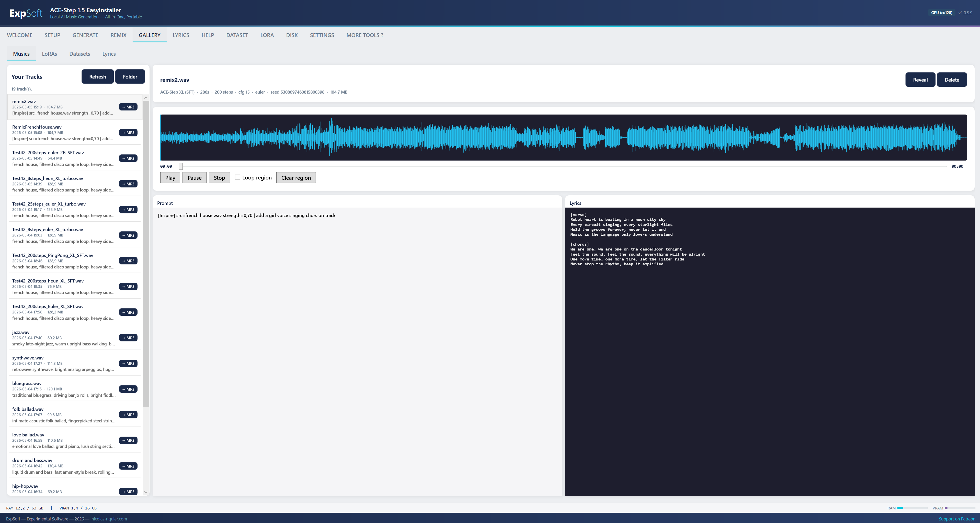This screenshot has width=980, height=523.
Task: Convert jazz.wav to MP3
Action: [128, 338]
